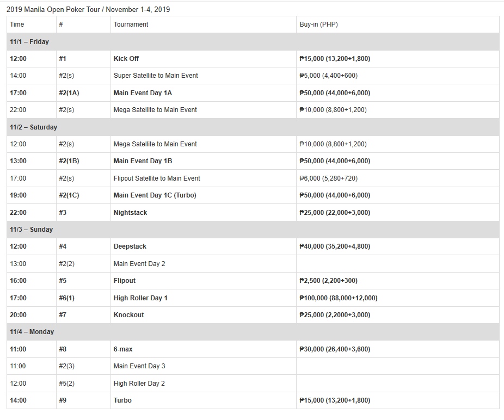The image size is (504, 420).
Task: Click the '₱25,000 (2,2000+3,000)' Knockout buy-in
Action: pos(398,315)
